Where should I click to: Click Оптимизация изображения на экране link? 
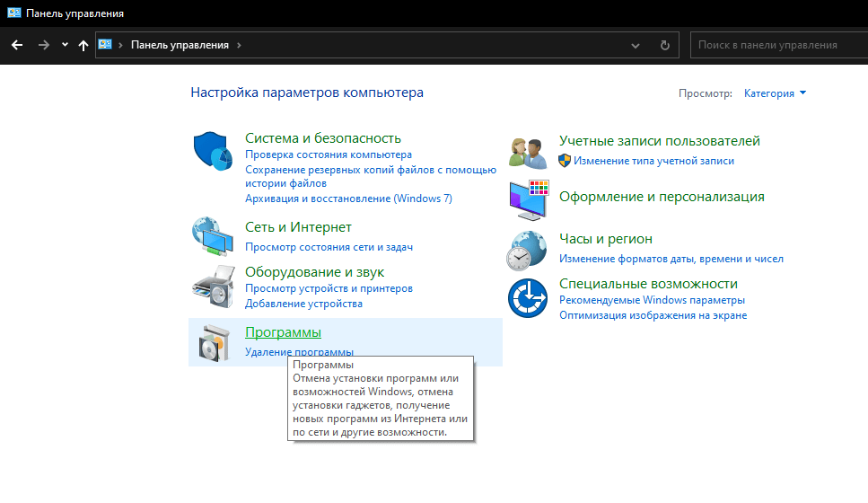click(x=653, y=315)
